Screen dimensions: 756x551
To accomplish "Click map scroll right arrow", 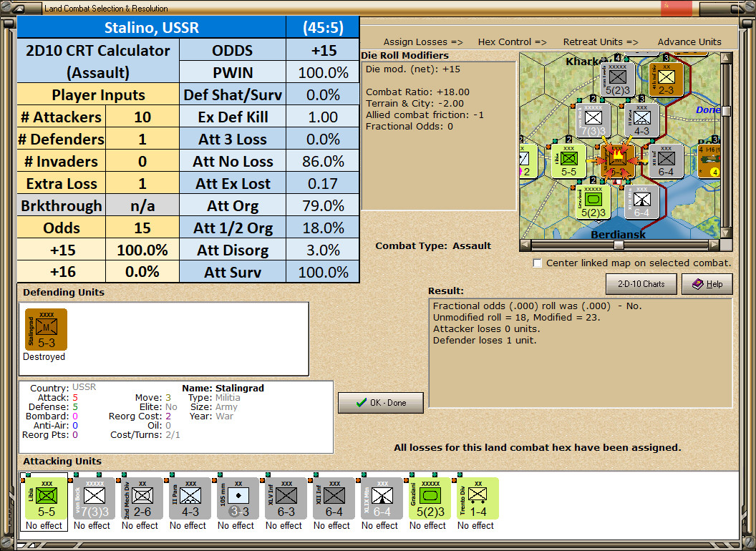I will click(714, 245).
